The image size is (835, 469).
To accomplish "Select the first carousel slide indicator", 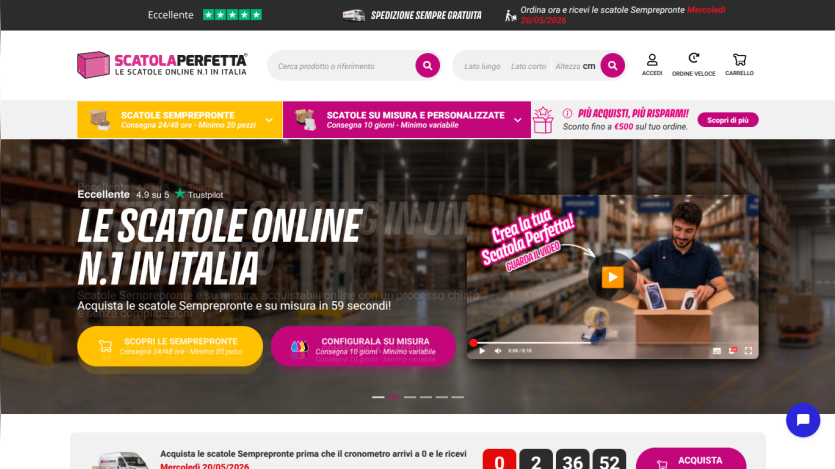I will (x=378, y=397).
